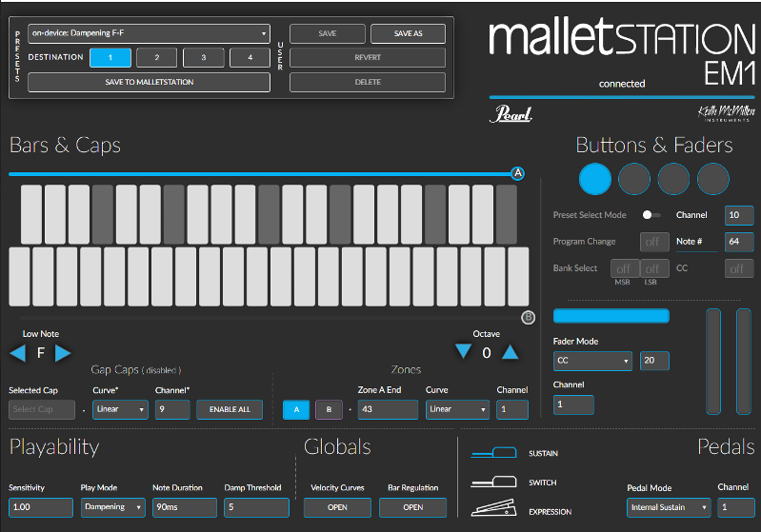Open the Zones Curve dropdown
This screenshot has width=761, height=532.
[x=458, y=409]
